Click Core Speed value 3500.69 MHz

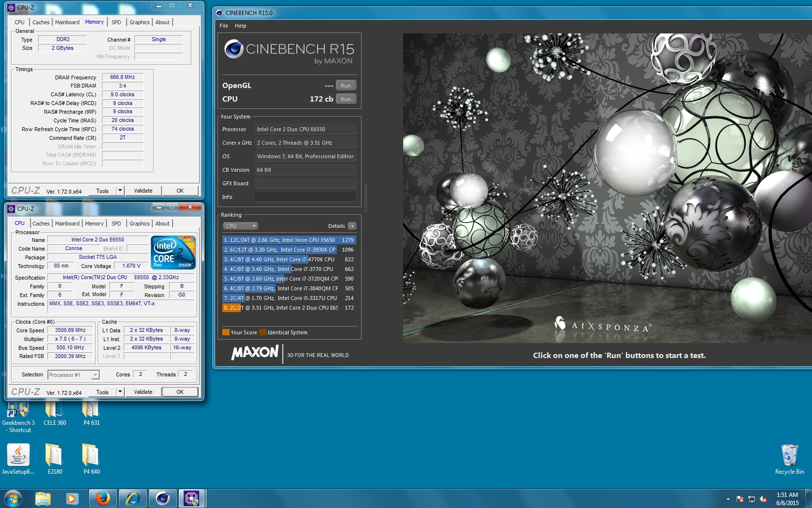[71, 330]
